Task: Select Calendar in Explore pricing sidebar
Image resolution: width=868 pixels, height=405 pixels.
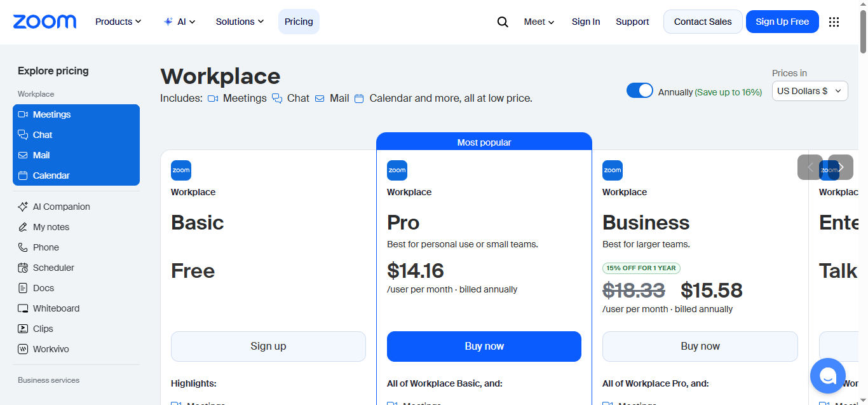Action: click(76, 175)
